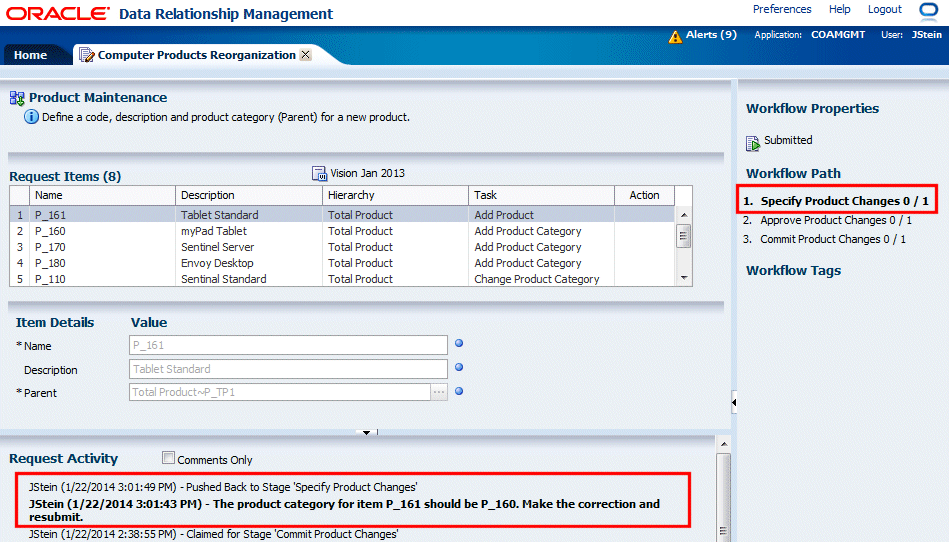Viewport: 949px width, 542px height.
Task: Select the Computer Products Reorganization tab
Action: pyautogui.click(x=197, y=55)
